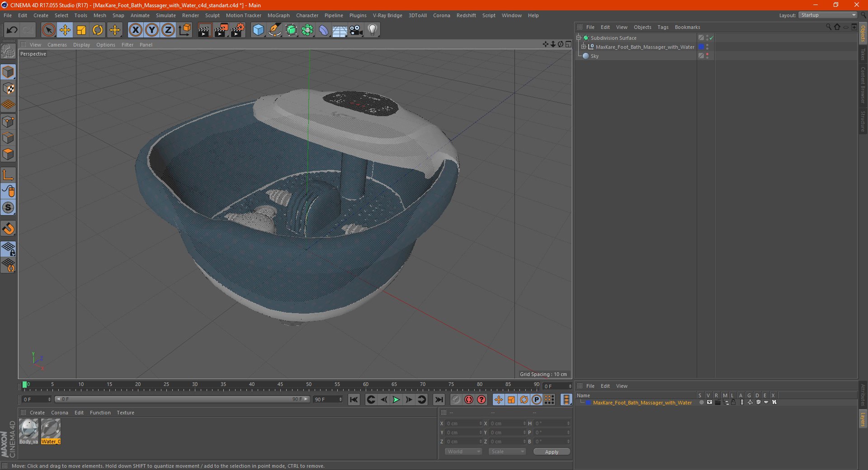Select the Live Selection tool
868x470 pixels.
(x=48, y=30)
